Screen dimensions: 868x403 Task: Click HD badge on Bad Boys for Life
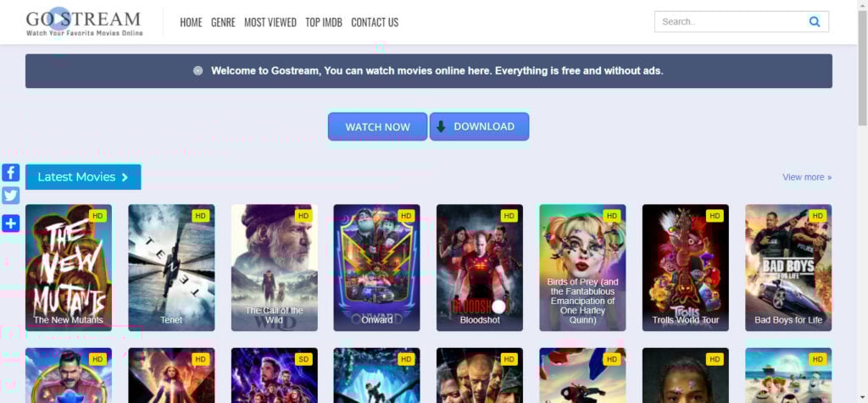coord(817,216)
